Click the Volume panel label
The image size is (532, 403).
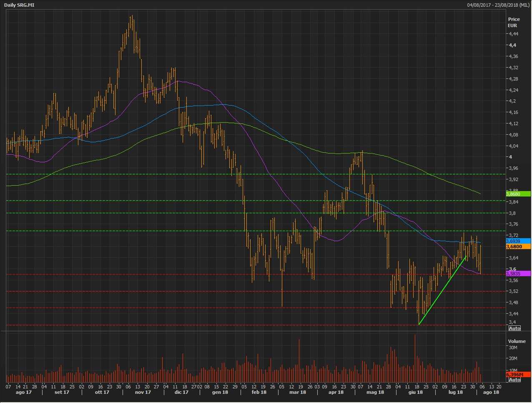click(x=517, y=341)
